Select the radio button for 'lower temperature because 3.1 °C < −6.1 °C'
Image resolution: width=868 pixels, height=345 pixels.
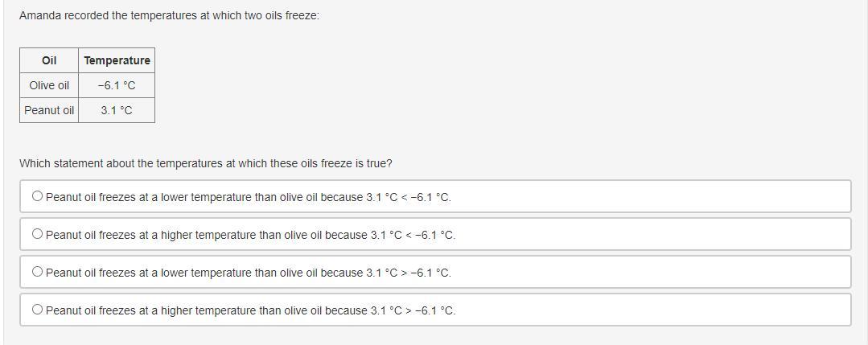(37, 196)
